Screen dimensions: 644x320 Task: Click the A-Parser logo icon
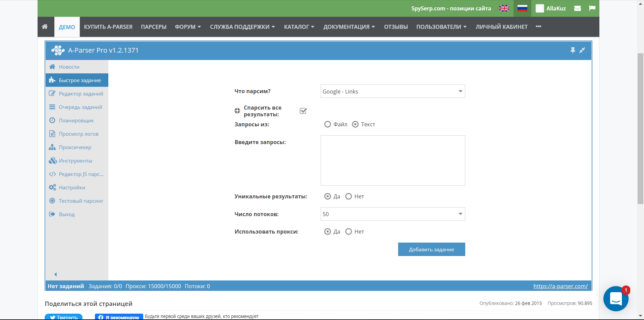[x=58, y=50]
